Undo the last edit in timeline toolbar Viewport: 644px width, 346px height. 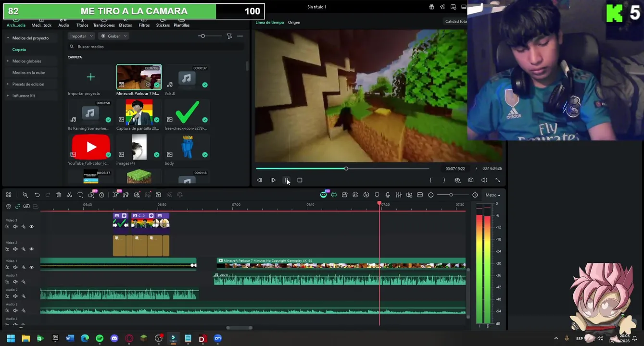tap(37, 195)
